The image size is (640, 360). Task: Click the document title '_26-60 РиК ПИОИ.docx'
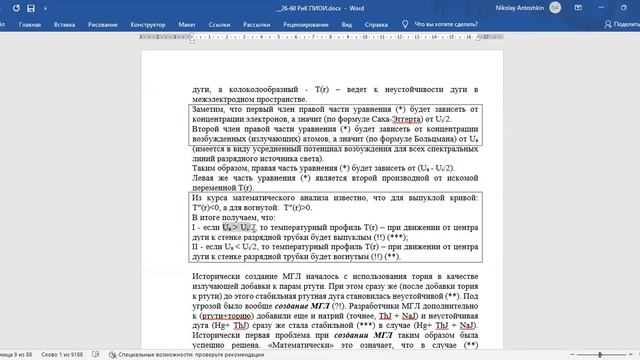point(308,8)
